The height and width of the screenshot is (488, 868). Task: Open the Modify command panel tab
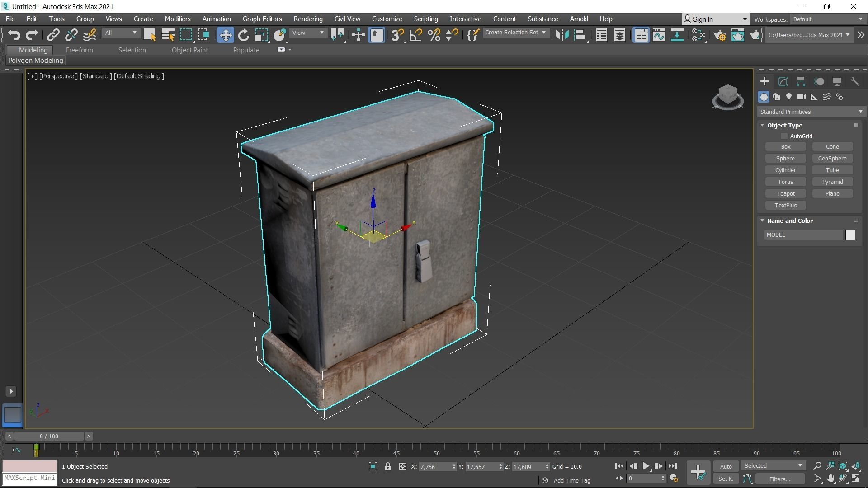point(783,81)
